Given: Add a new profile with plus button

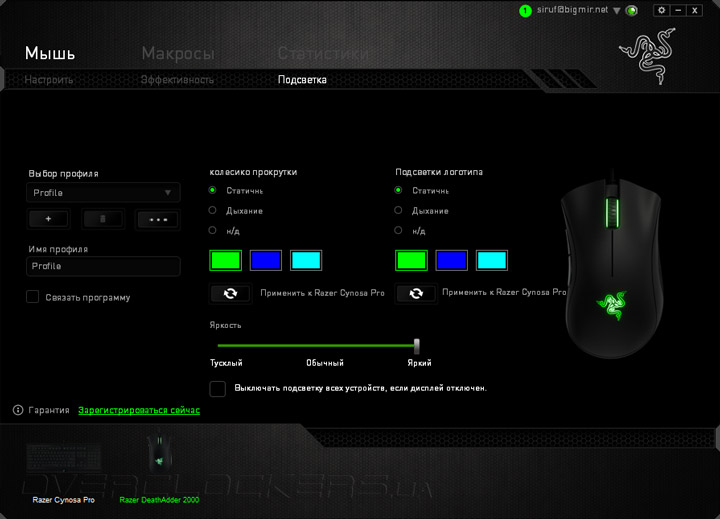Looking at the screenshot, I should [49, 219].
